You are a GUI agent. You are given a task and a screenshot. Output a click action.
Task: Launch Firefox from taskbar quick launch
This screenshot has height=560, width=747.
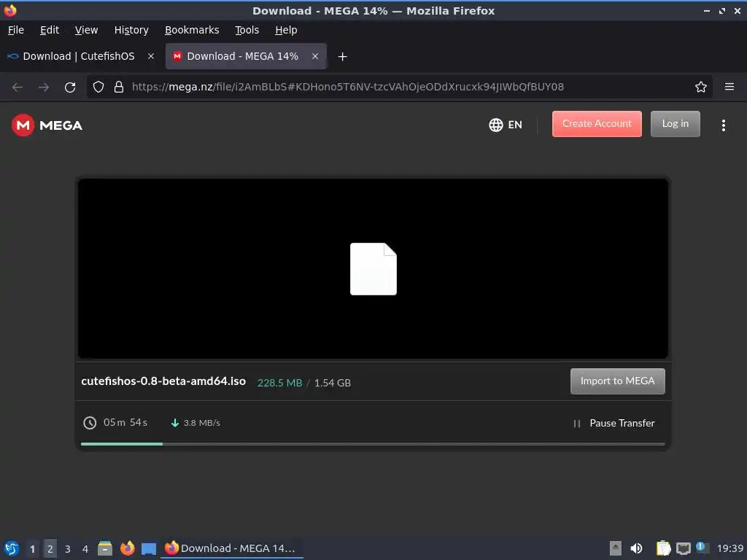(127, 548)
